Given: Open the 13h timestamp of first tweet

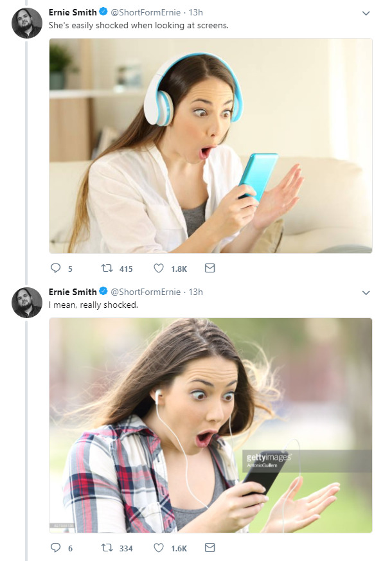Looking at the screenshot, I should point(195,12).
